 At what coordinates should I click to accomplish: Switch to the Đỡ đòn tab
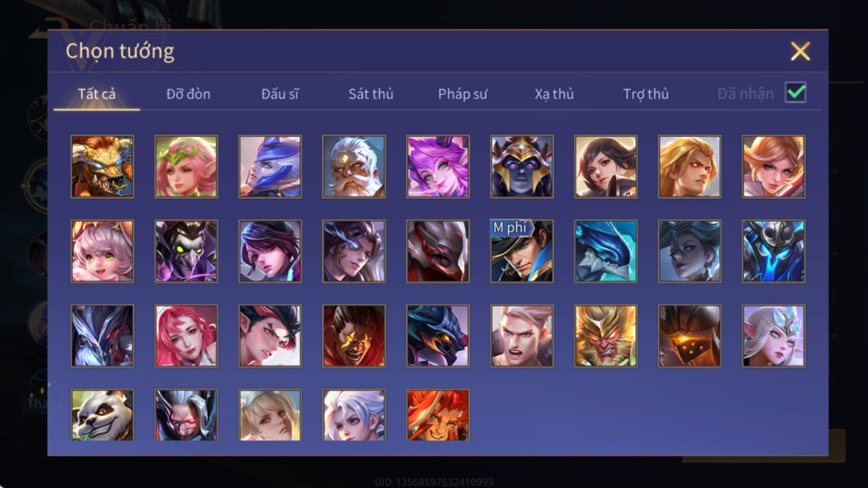188,94
